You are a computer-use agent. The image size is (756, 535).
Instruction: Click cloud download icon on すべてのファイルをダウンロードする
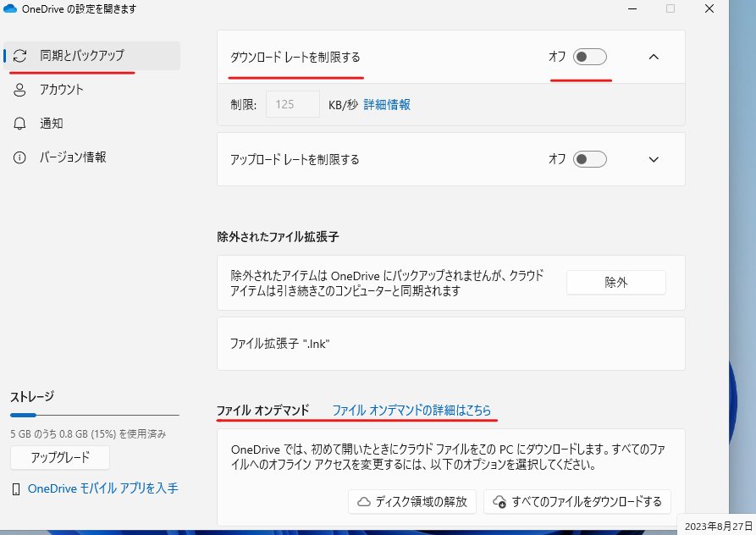[x=499, y=502]
